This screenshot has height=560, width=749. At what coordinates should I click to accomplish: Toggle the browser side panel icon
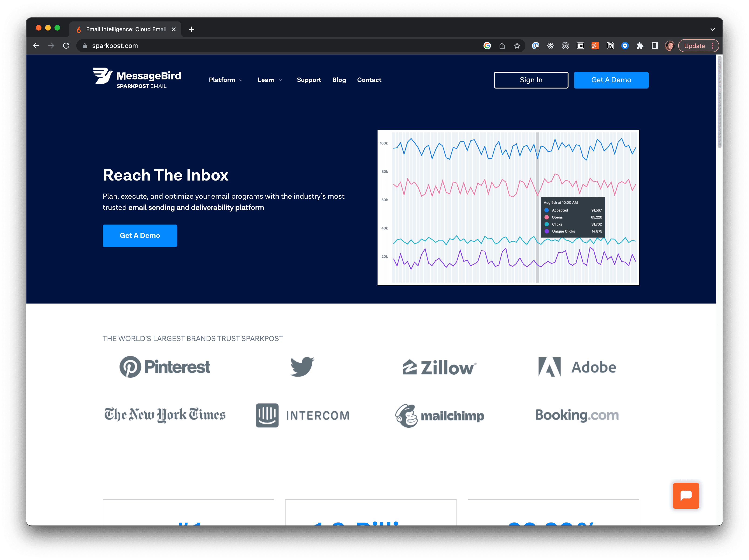[655, 46]
